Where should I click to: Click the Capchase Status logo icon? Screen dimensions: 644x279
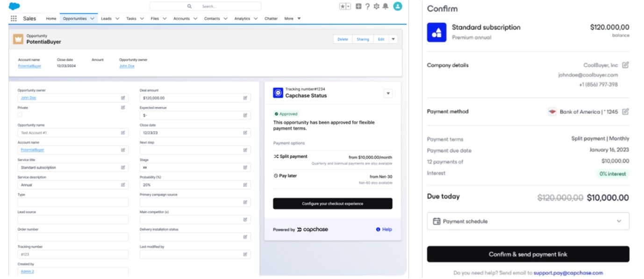pos(278,93)
